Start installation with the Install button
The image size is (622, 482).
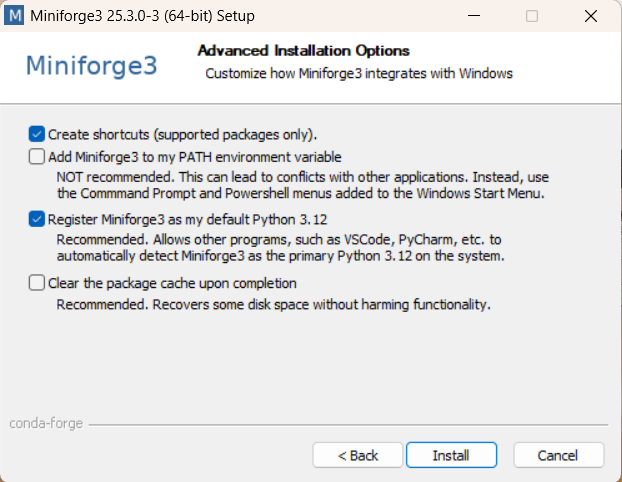[x=451, y=455]
